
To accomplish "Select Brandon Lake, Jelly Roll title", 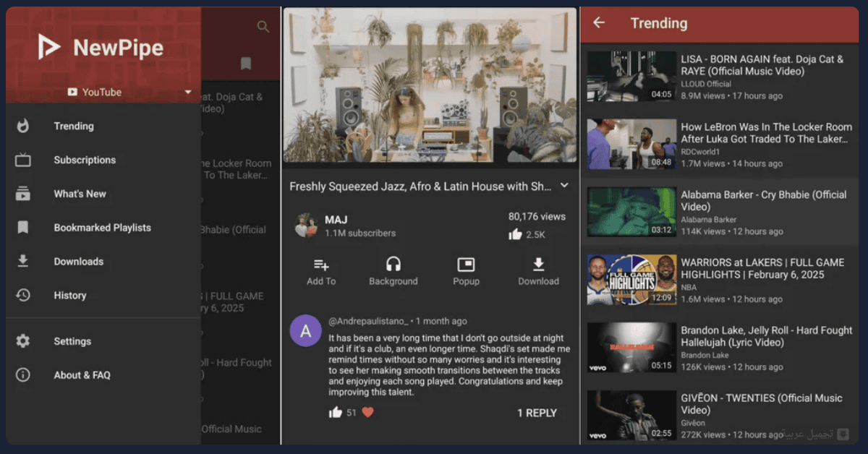I will click(767, 336).
